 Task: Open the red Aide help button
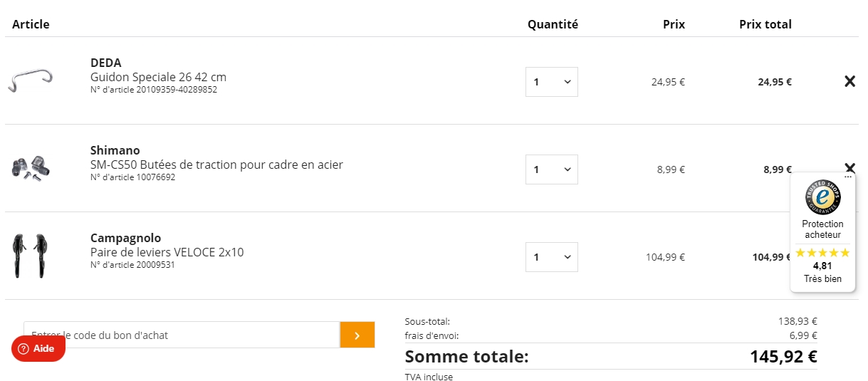point(38,349)
